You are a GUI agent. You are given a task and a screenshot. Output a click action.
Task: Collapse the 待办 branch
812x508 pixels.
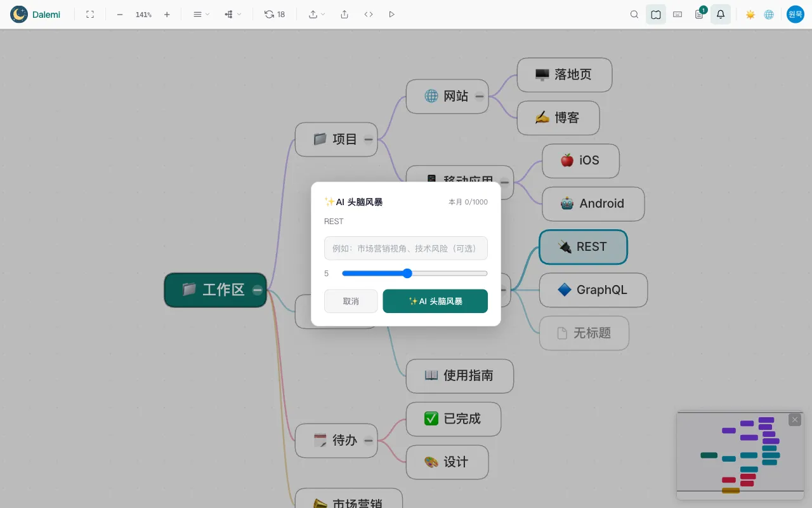(369, 441)
